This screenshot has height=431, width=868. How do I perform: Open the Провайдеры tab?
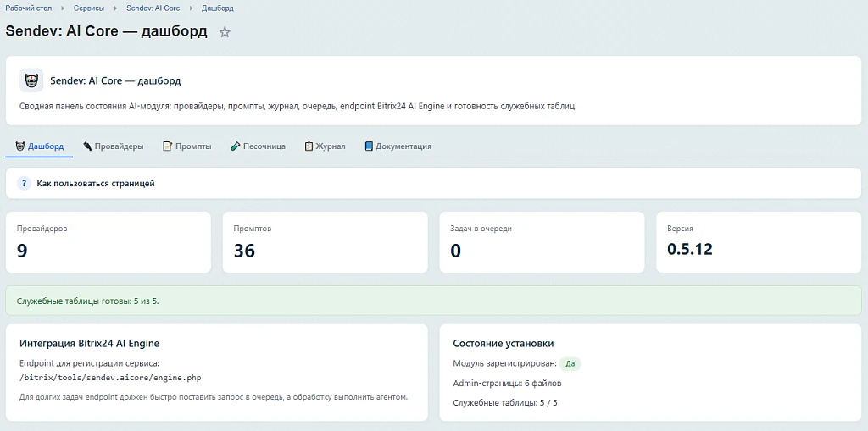point(114,146)
